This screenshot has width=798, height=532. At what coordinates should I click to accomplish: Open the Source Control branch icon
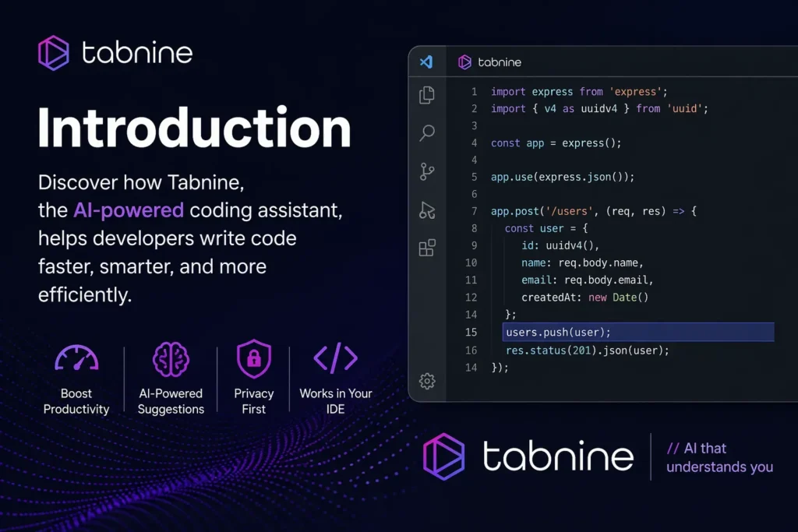427,171
